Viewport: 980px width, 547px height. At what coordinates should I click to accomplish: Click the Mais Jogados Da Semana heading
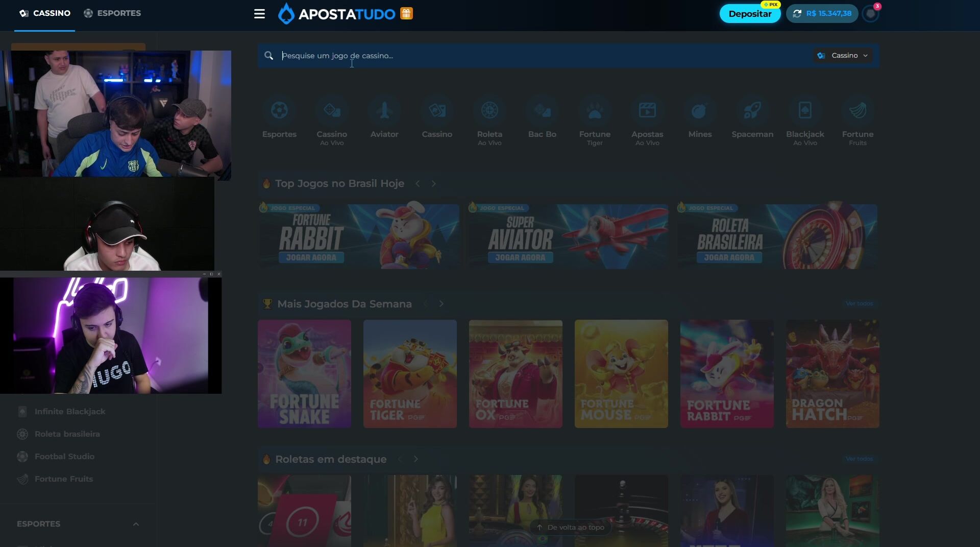(345, 304)
